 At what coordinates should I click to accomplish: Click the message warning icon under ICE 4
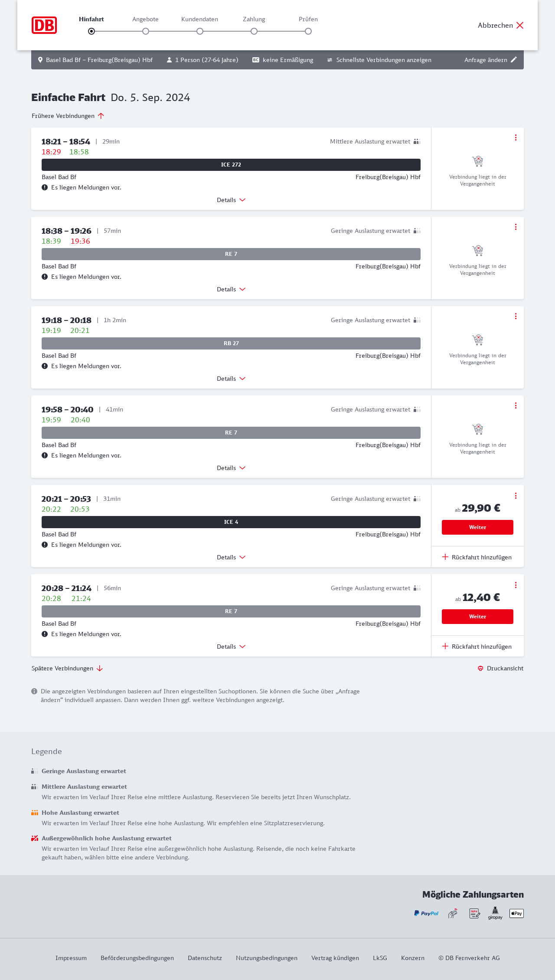[45, 545]
